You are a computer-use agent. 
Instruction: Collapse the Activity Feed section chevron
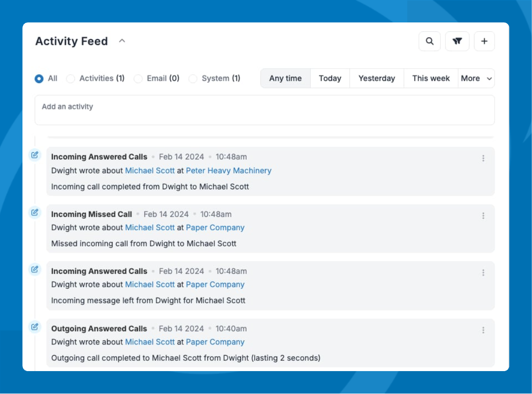(122, 41)
